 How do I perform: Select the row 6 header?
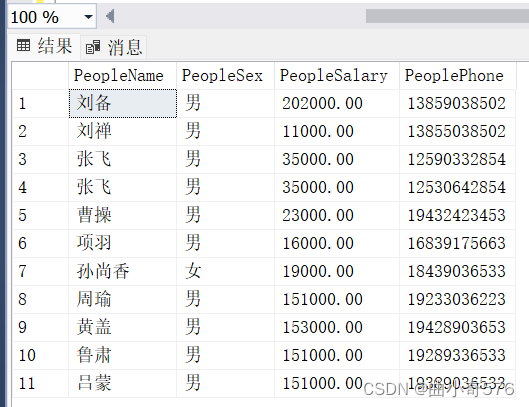[40, 244]
